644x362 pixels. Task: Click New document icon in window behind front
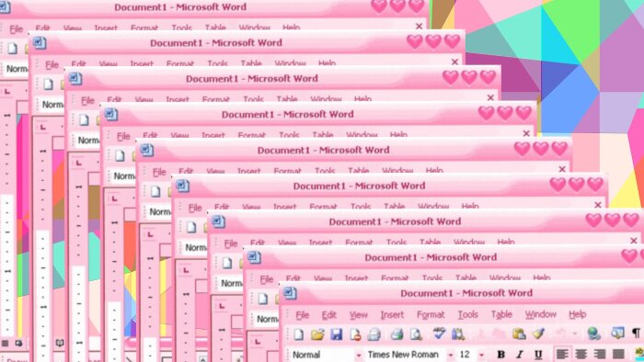(x=263, y=299)
